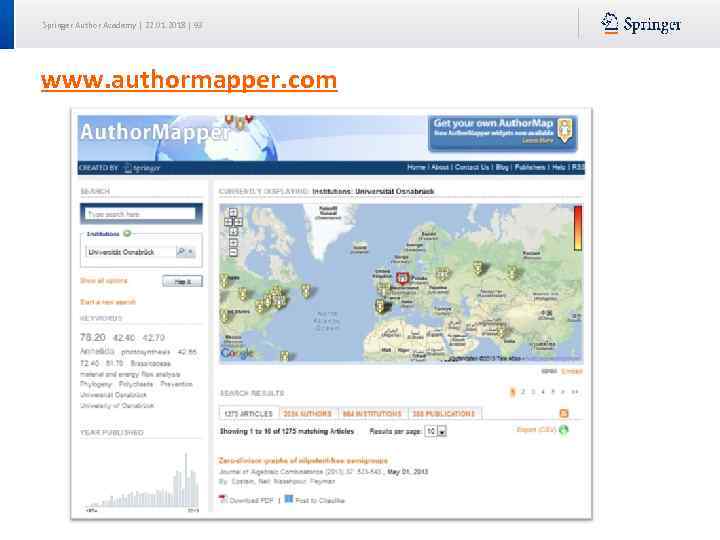Image resolution: width=720 pixels, height=540 pixels.
Task: Open the Contact Us navigation link
Action: (472, 167)
